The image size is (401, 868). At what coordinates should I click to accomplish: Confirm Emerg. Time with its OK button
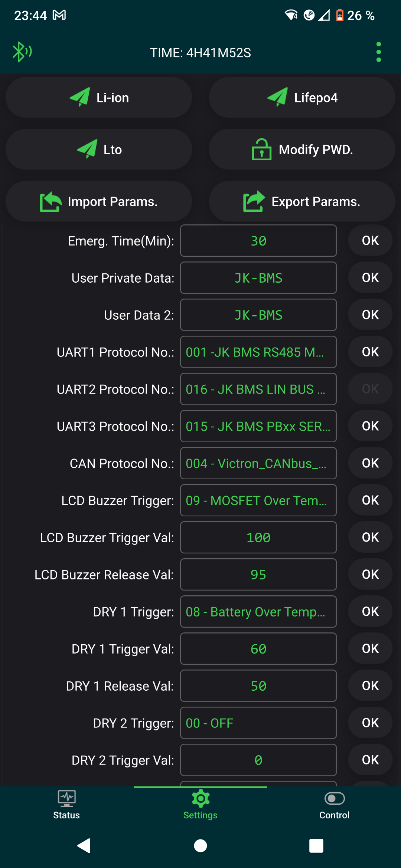click(x=370, y=241)
